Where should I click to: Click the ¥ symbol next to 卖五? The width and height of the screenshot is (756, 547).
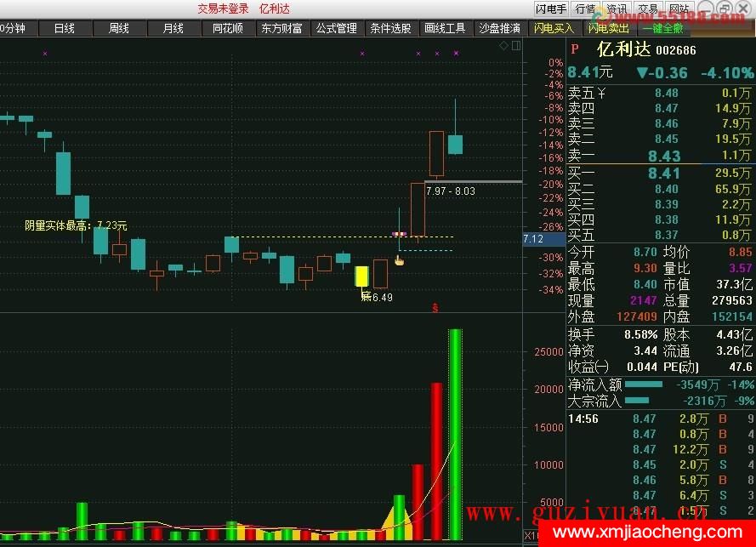click(602, 93)
